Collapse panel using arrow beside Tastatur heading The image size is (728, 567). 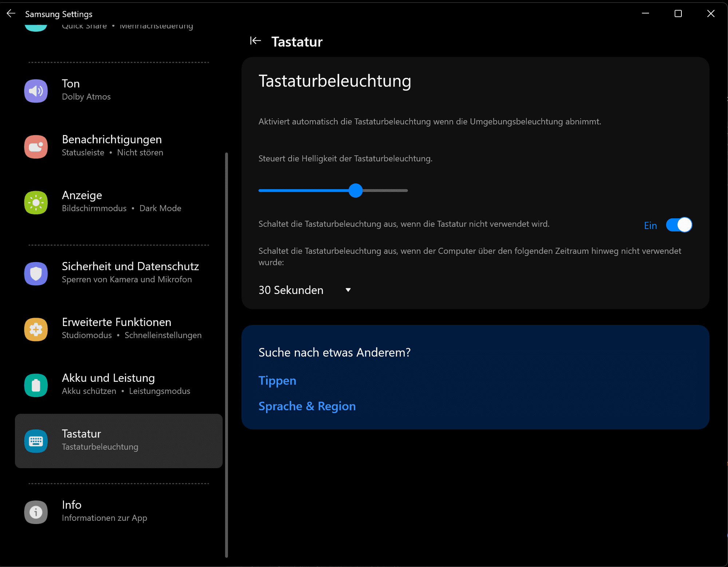(256, 41)
